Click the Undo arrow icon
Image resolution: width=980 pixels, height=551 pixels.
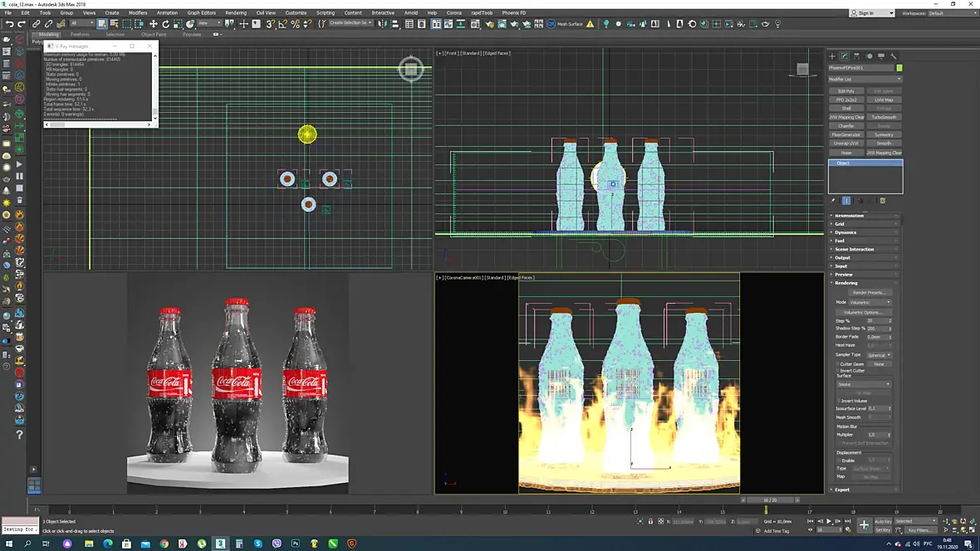click(x=9, y=24)
